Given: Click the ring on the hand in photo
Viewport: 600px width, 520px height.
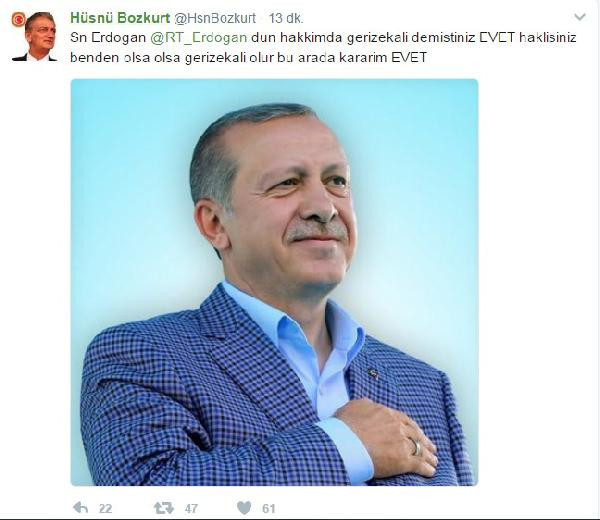Looking at the screenshot, I should tap(416, 446).
